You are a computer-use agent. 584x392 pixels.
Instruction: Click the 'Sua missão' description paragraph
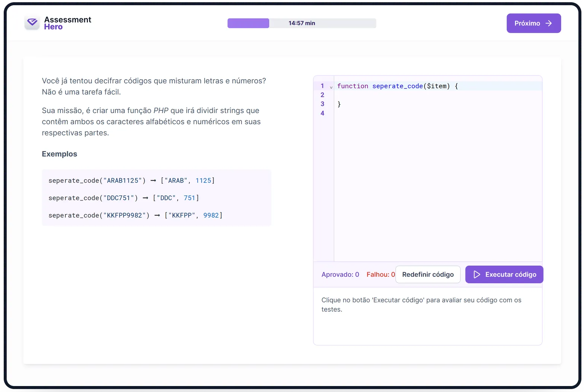(151, 122)
